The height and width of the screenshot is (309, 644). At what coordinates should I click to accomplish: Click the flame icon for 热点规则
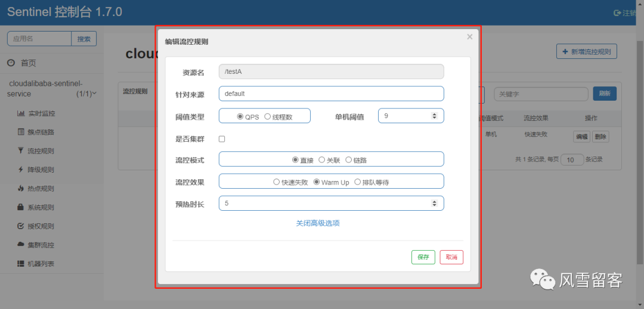(20, 189)
